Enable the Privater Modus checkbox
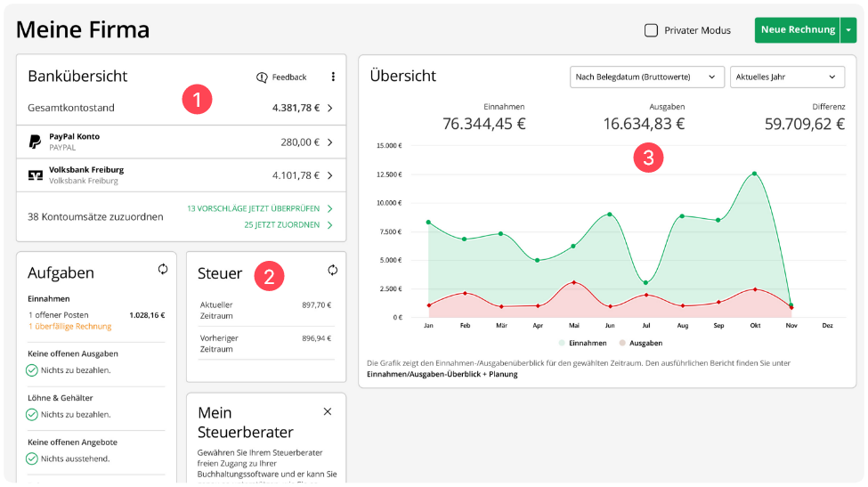The image size is (868, 487). pyautogui.click(x=651, y=30)
